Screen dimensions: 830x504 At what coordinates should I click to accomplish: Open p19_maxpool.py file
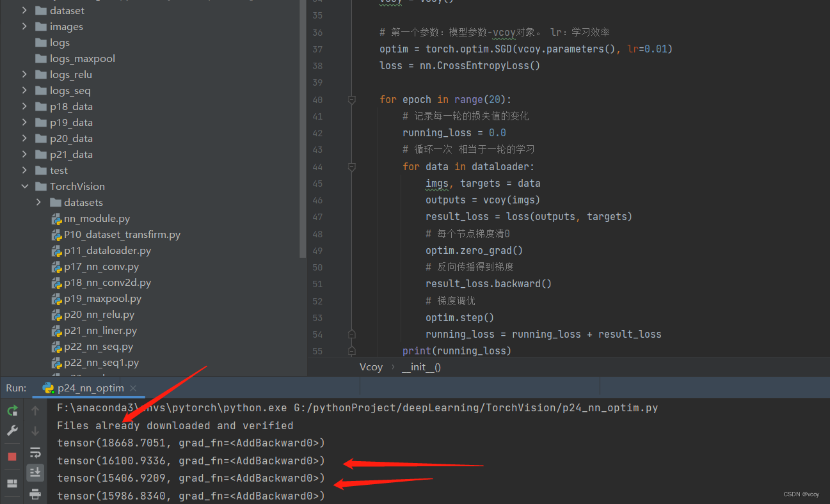[102, 298]
